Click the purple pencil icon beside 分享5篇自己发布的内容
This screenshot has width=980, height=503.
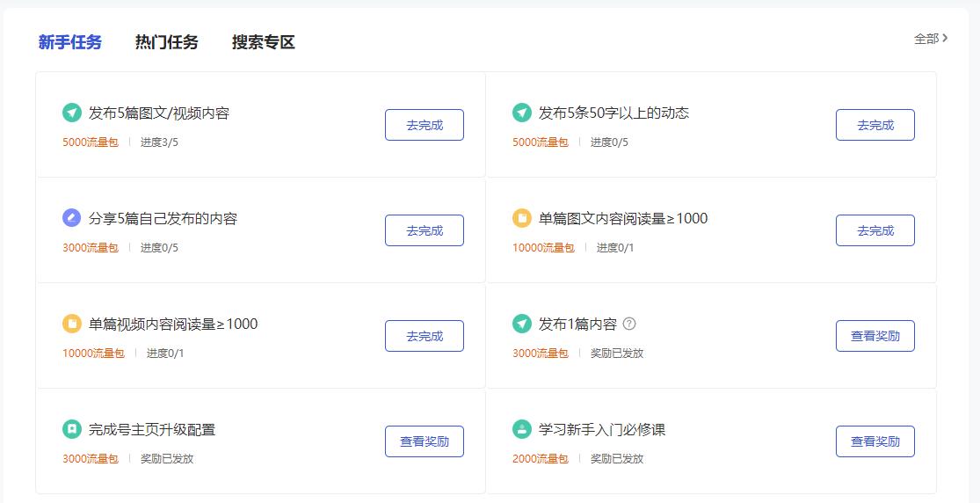click(x=72, y=218)
